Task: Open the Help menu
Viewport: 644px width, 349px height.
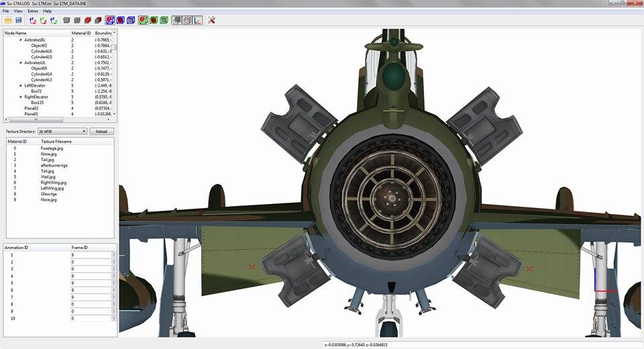Action: click(48, 11)
